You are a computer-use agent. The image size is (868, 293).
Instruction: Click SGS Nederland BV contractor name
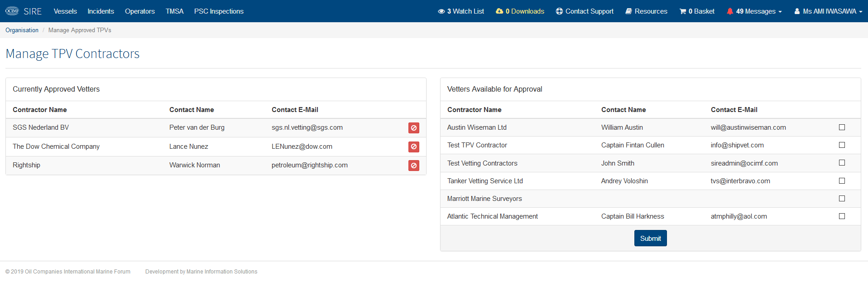tap(41, 127)
